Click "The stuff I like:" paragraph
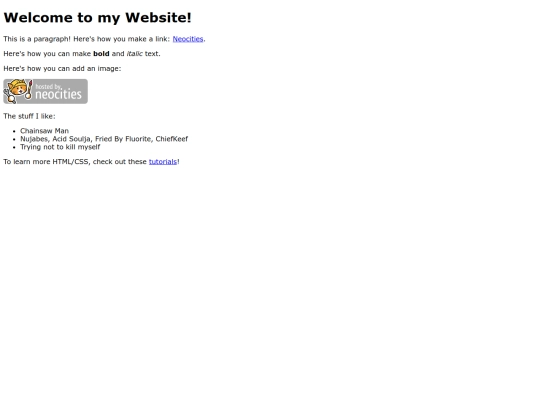The image size is (540, 405). 29,116
